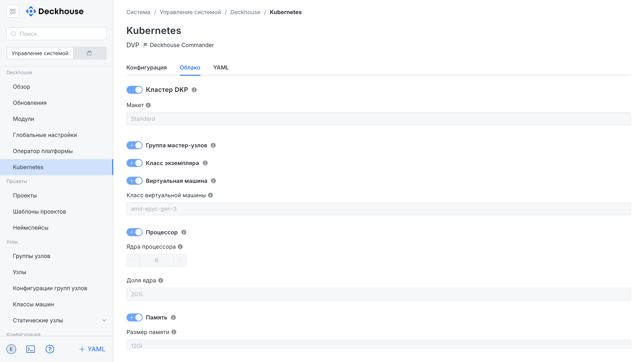Click the Размер памяти 12Gi field

379,345
